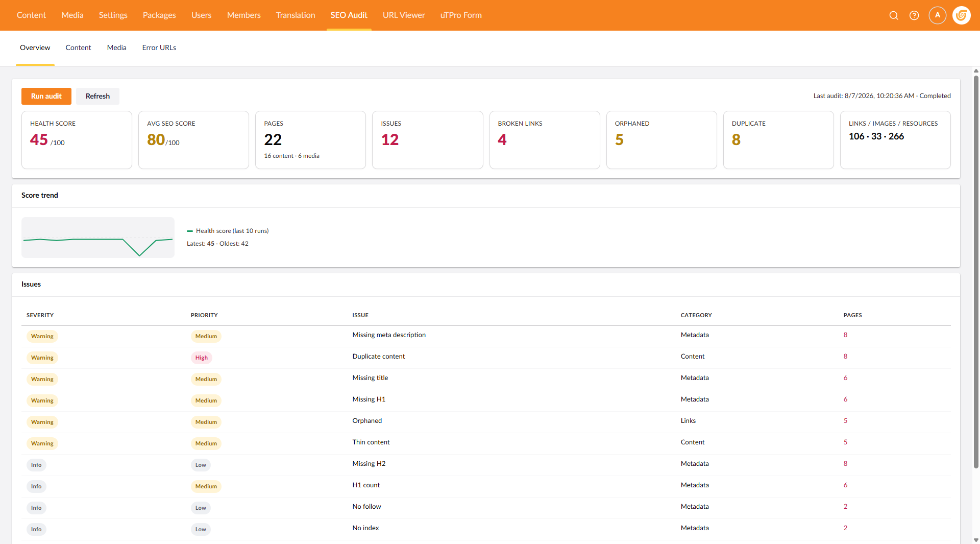Select the SEO Audit section
980x544 pixels.
click(349, 15)
